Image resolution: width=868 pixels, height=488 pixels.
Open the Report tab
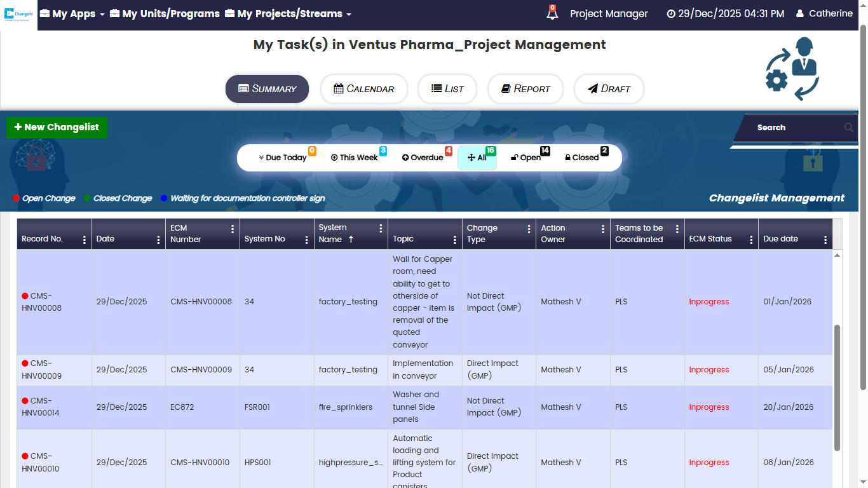tap(525, 89)
